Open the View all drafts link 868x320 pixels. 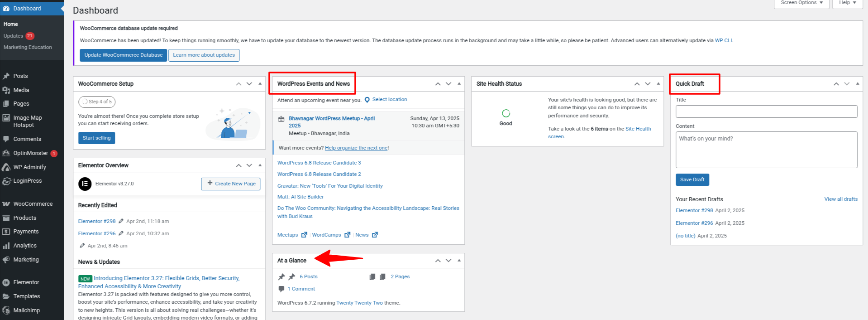(x=841, y=199)
